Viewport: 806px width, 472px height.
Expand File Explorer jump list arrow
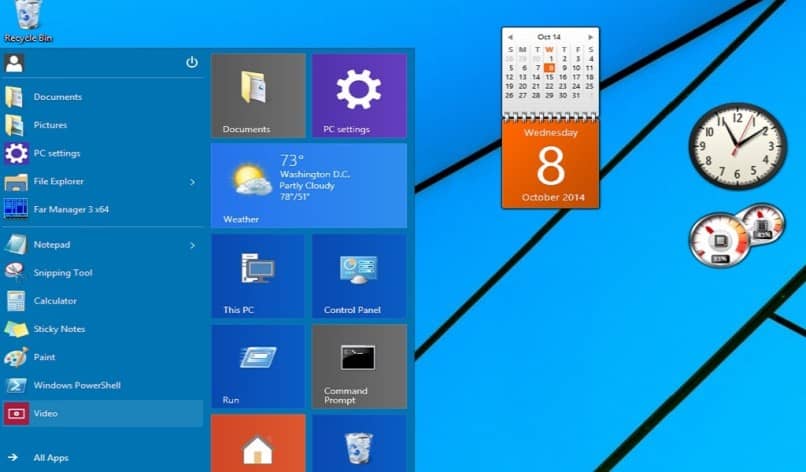(x=192, y=182)
